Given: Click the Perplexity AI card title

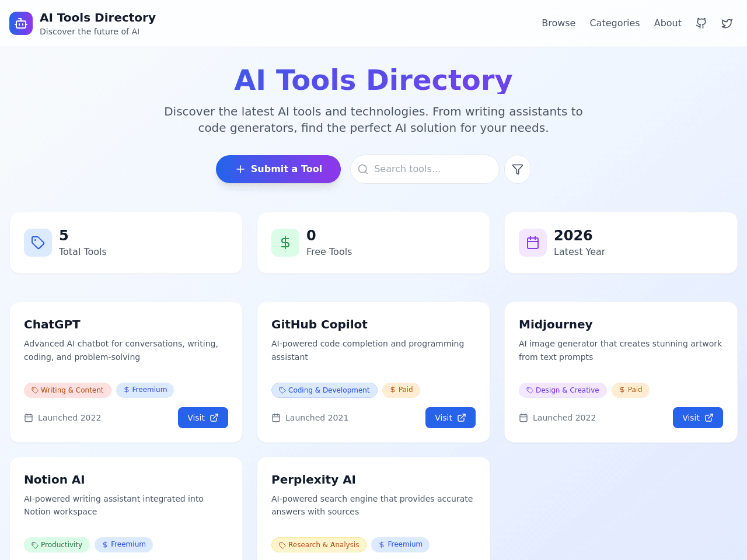Looking at the screenshot, I should 313,480.
